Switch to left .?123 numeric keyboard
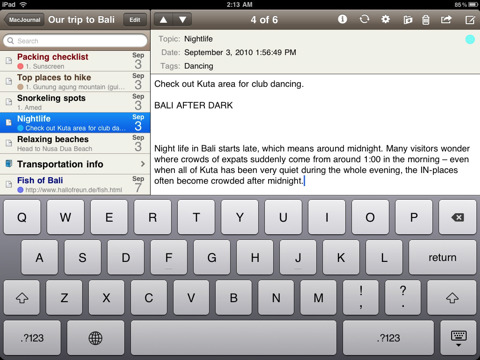The width and height of the screenshot is (480, 360). click(x=32, y=338)
